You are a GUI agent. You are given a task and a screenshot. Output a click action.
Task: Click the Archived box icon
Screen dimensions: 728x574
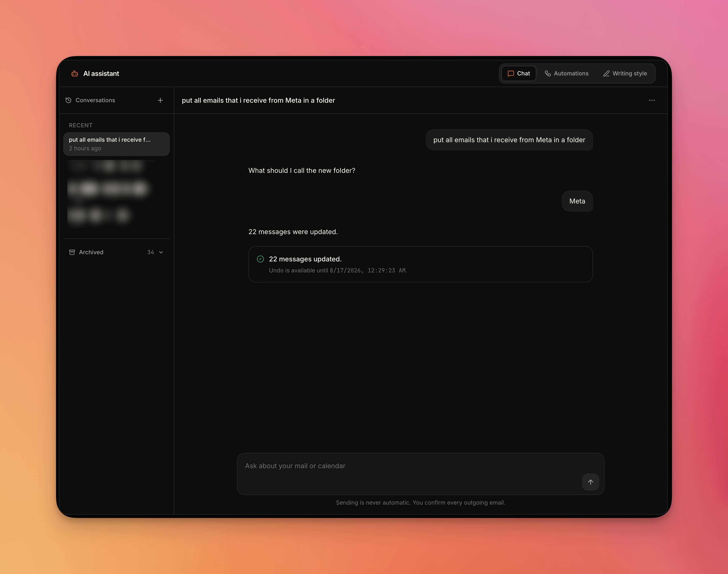point(72,252)
